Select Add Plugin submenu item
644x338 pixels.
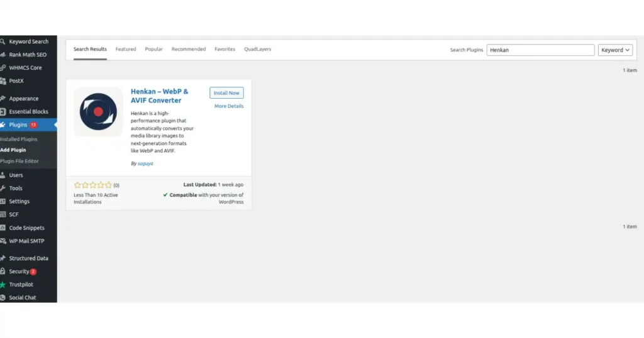click(13, 150)
